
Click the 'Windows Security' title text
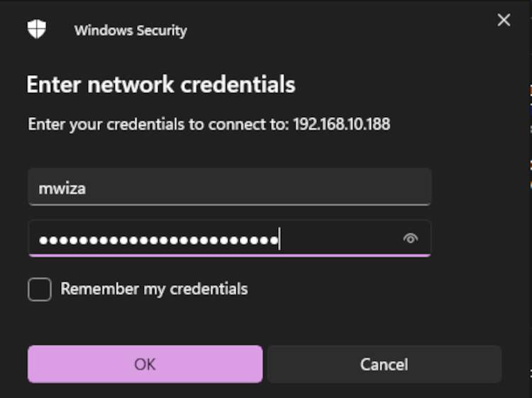(x=131, y=31)
